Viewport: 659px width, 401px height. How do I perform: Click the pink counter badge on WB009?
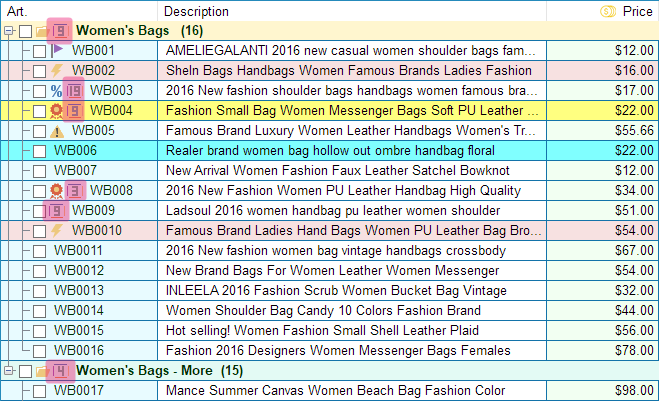point(57,210)
